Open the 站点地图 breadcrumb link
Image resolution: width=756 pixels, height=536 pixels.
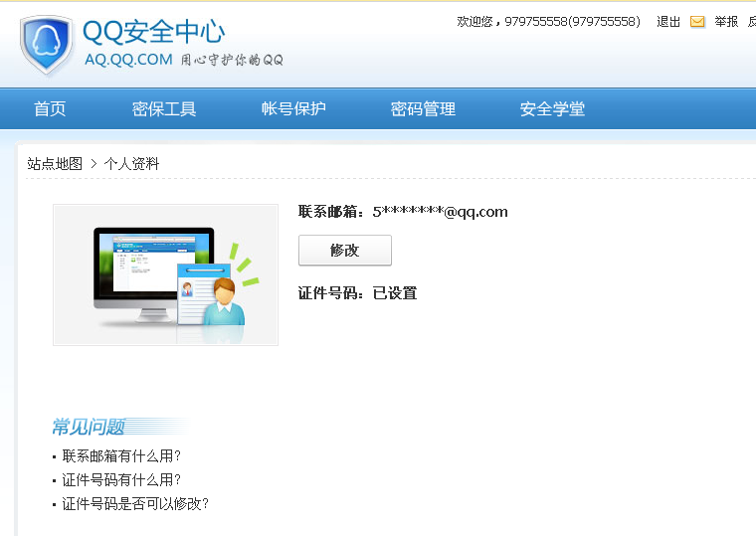point(55,164)
